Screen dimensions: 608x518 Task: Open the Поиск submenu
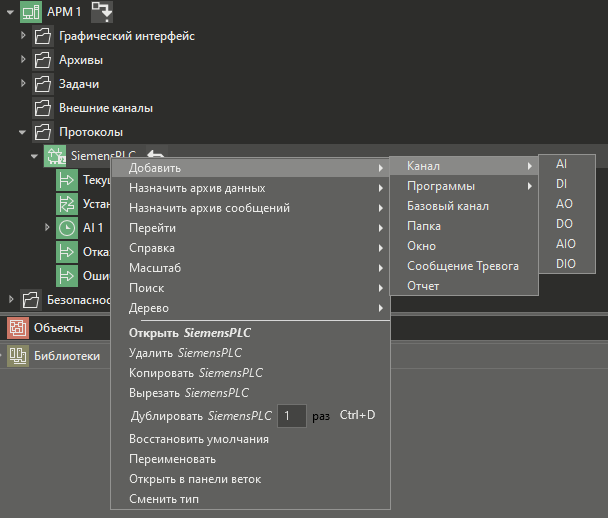pyautogui.click(x=250, y=288)
